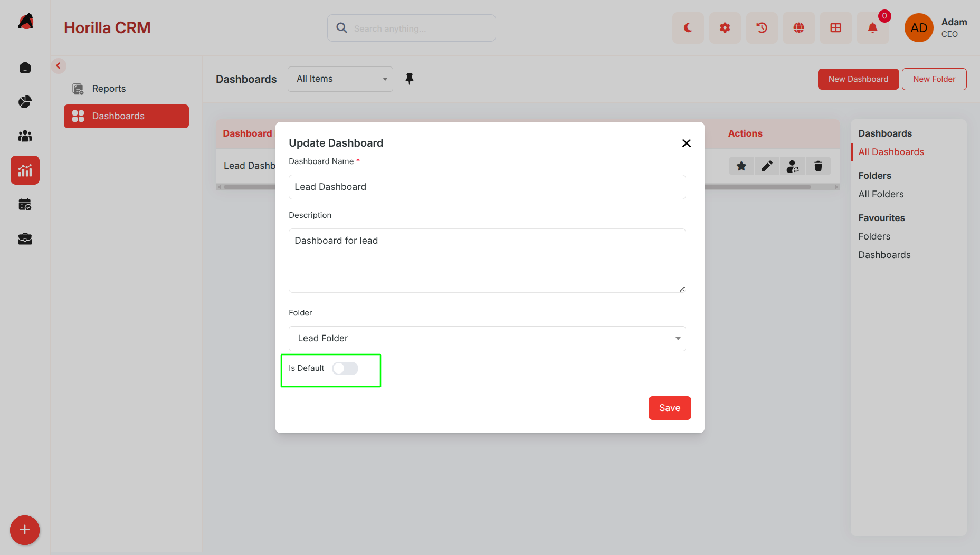
Task: Open the recent history clock icon
Action: [x=762, y=28]
